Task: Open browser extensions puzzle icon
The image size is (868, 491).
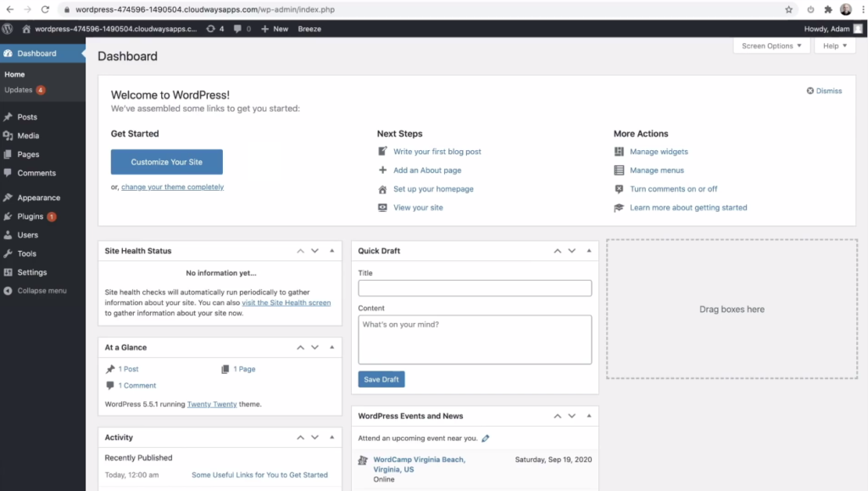Action: point(828,9)
